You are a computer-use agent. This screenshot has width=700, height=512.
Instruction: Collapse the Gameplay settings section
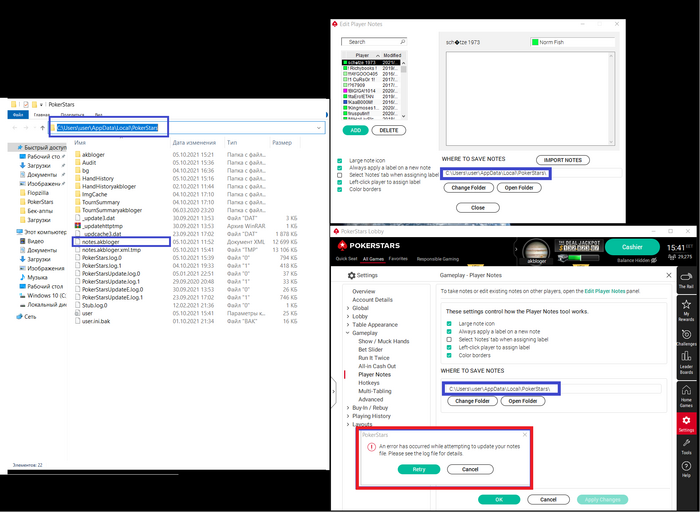click(x=348, y=333)
